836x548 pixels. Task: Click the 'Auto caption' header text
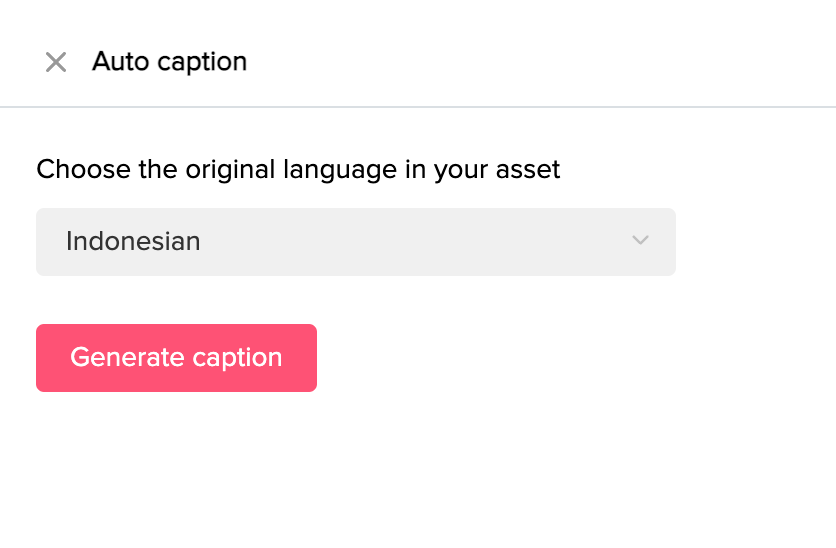pos(169,62)
